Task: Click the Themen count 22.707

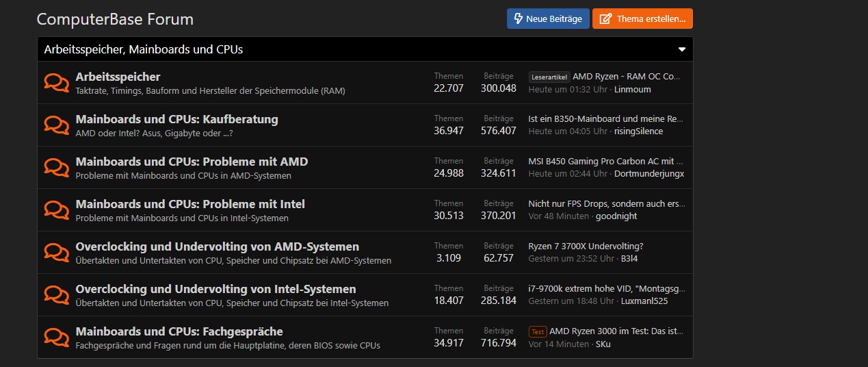Action: 449,88
